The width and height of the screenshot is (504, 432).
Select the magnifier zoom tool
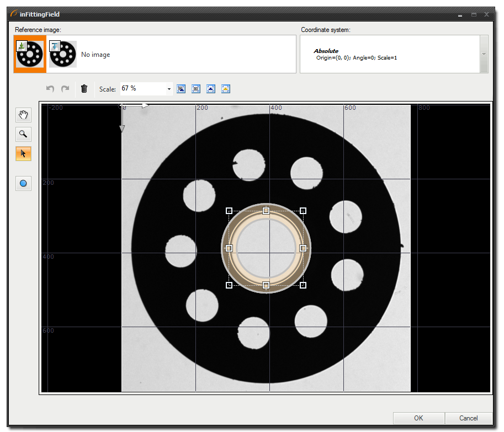[23, 134]
